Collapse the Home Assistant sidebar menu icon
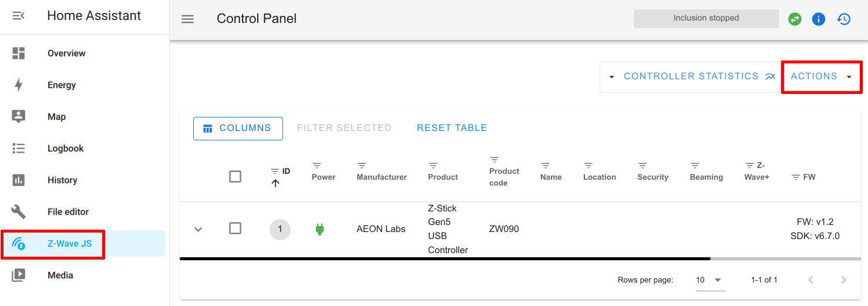This screenshot has height=306, width=868. click(x=18, y=16)
